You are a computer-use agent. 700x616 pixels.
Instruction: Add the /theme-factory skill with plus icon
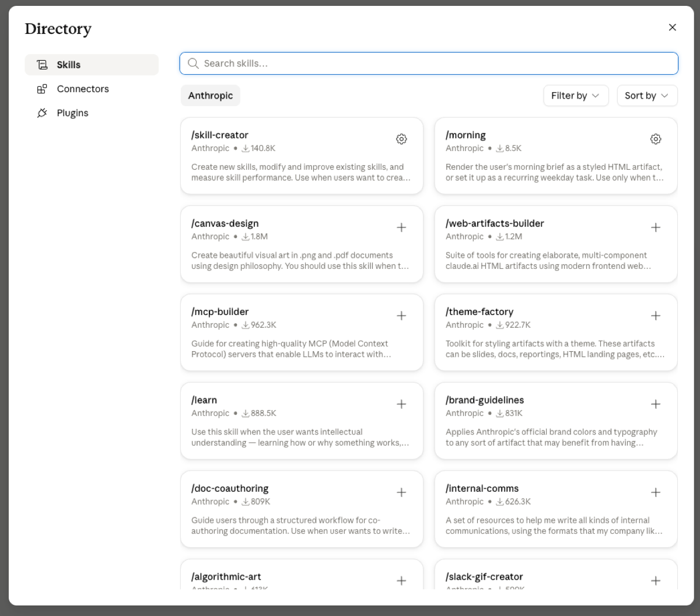656,316
